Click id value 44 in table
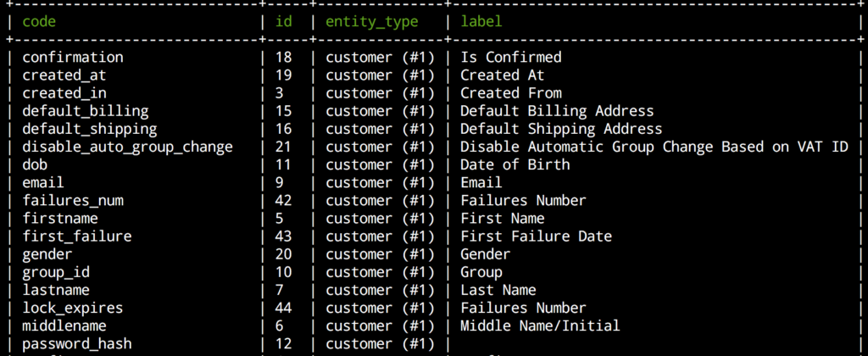 click(283, 308)
